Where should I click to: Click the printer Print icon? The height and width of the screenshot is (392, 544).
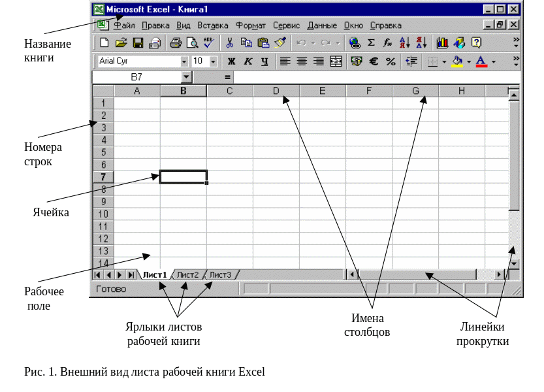(x=175, y=42)
